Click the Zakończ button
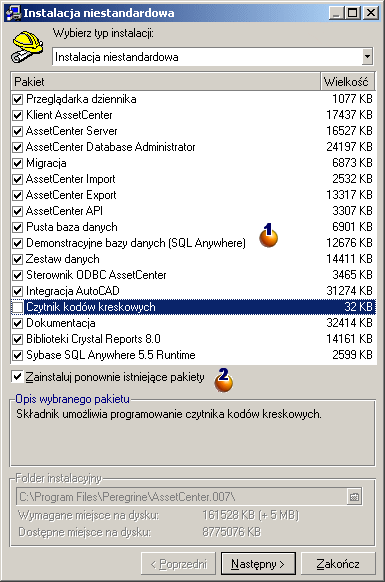385x582 pixels. 338,564
